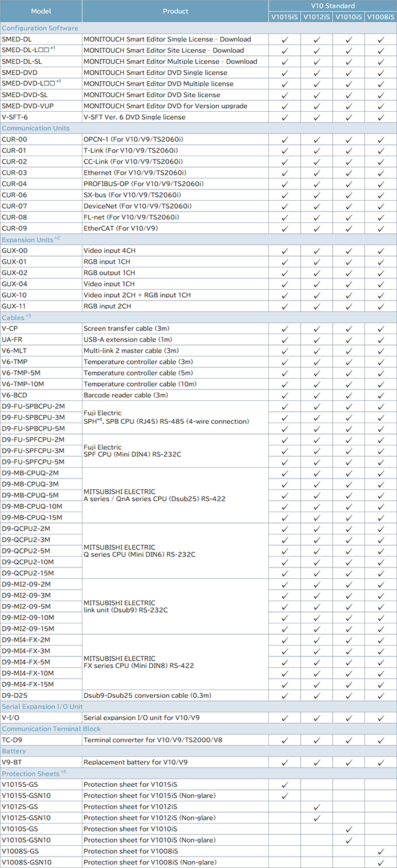
Task: Click 'V-SFT Ver. 6 DVD Single license'
Action: (134, 117)
